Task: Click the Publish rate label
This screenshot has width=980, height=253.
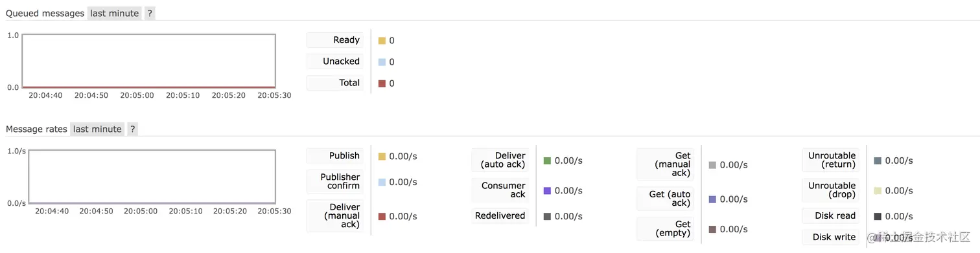Action: click(334, 156)
